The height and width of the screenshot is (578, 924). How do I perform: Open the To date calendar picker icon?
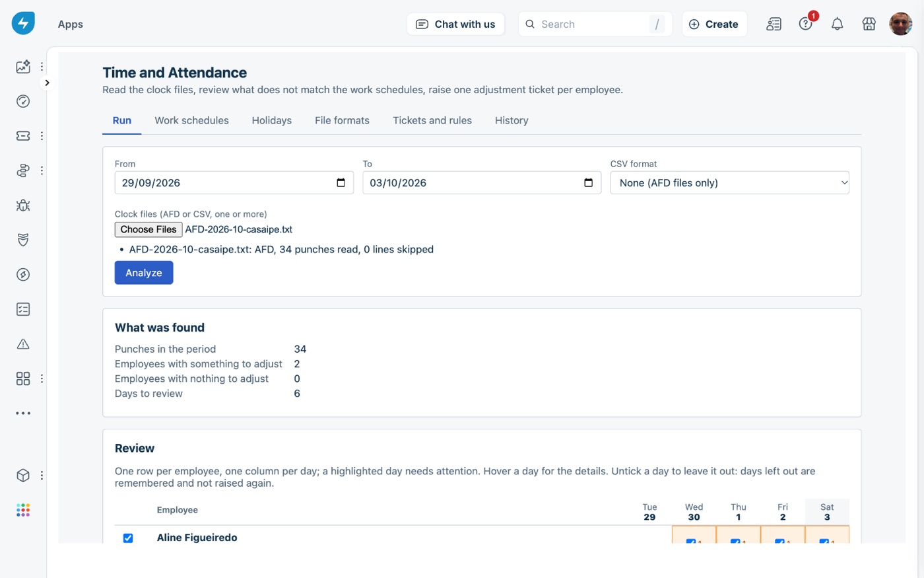coord(588,183)
